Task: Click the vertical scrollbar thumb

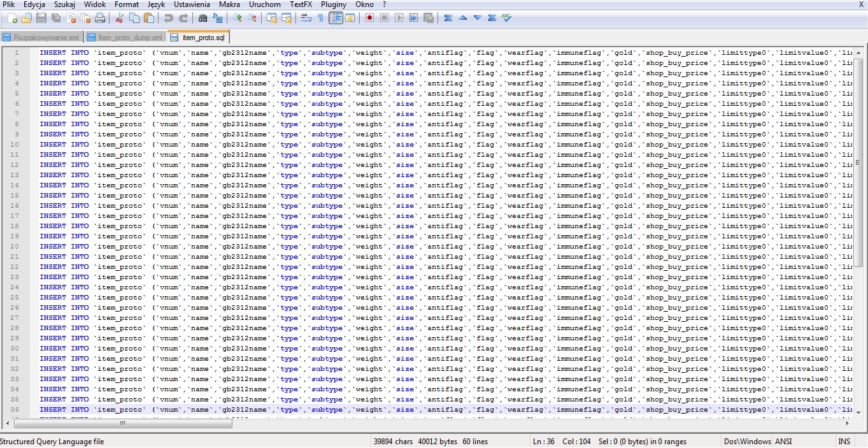Action: click(x=858, y=162)
